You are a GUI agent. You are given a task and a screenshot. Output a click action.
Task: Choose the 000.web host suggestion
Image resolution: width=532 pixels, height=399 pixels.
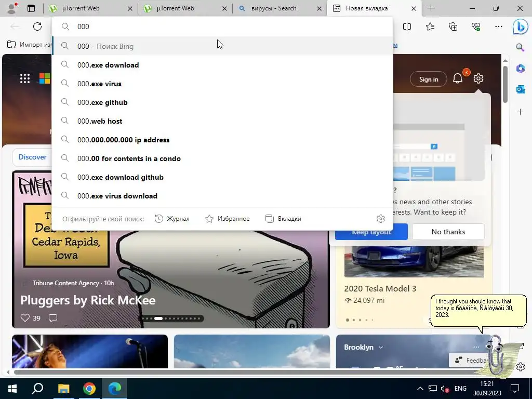(x=222, y=121)
